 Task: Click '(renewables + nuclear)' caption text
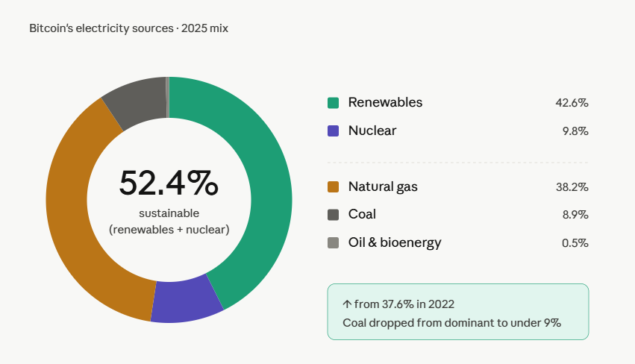[169, 230]
